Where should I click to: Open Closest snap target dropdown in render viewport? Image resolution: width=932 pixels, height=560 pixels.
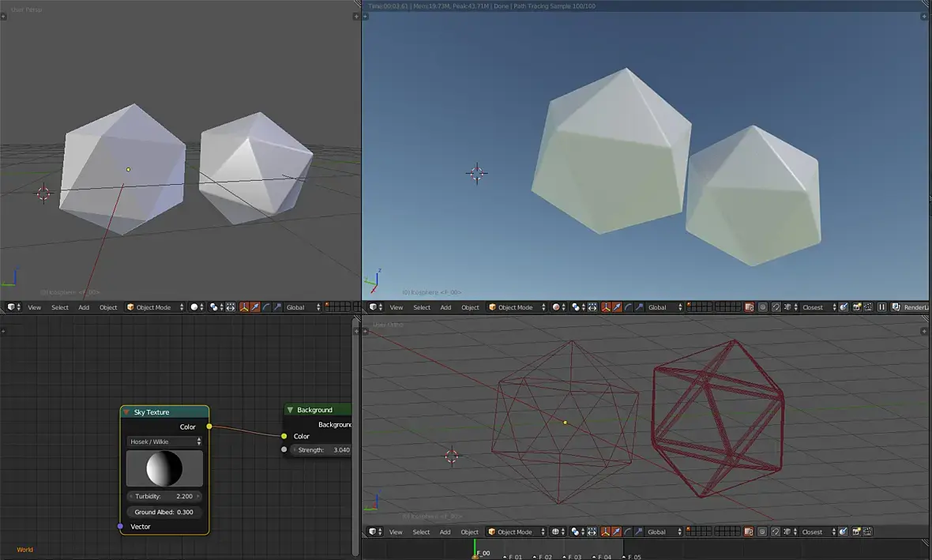[x=817, y=307]
